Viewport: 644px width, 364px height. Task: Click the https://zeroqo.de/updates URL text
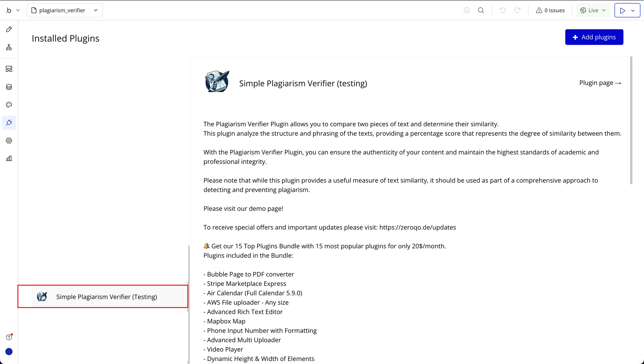point(418,227)
